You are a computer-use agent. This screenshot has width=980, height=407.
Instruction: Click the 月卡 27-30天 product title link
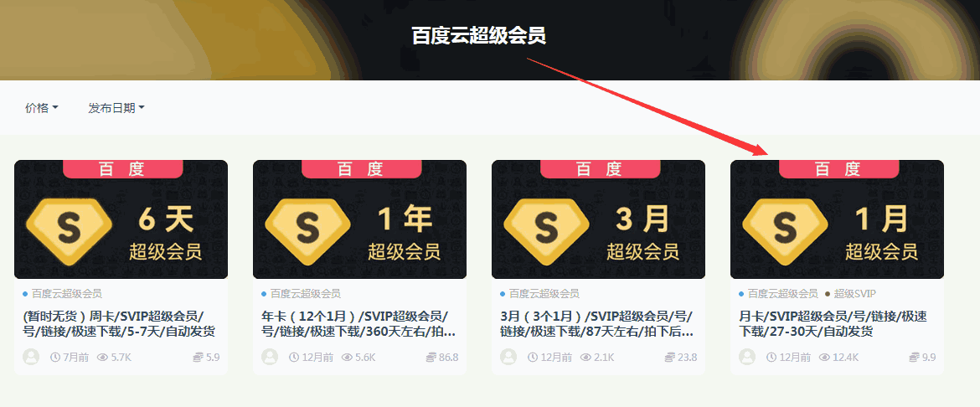pyautogui.click(x=833, y=324)
